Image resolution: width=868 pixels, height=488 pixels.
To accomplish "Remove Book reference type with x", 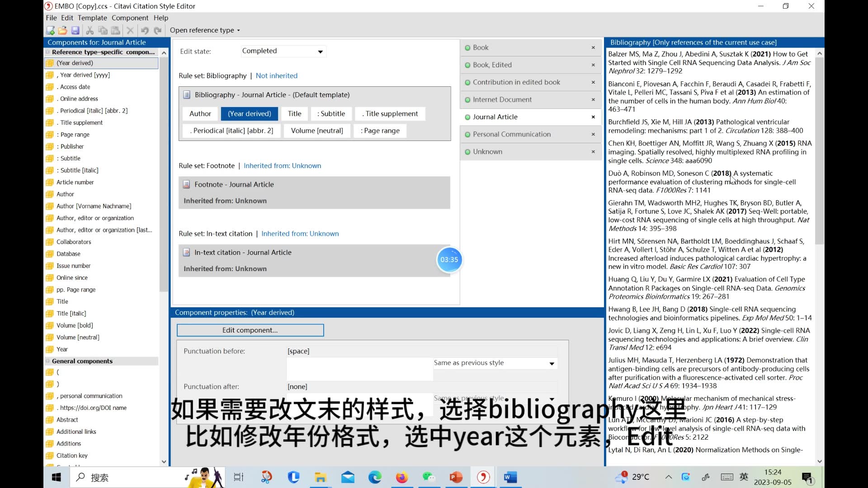I will tap(593, 48).
